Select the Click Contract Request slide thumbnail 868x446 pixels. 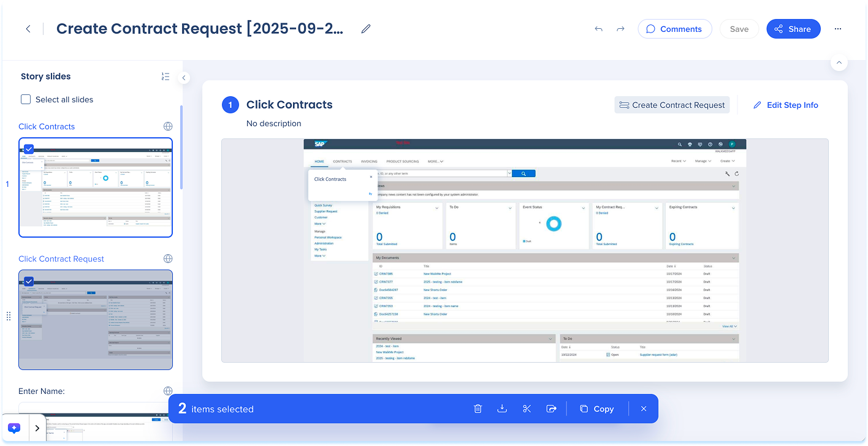[96, 325]
